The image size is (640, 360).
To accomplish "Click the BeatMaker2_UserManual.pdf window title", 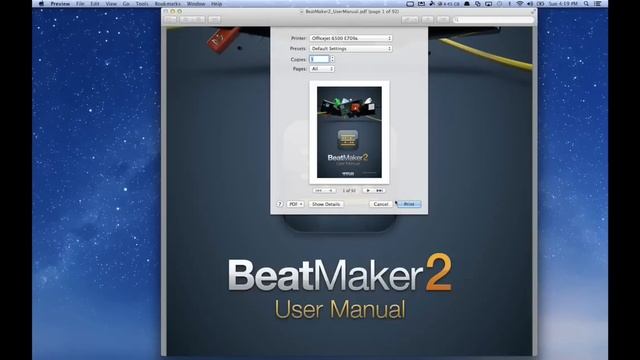I will [x=352, y=12].
